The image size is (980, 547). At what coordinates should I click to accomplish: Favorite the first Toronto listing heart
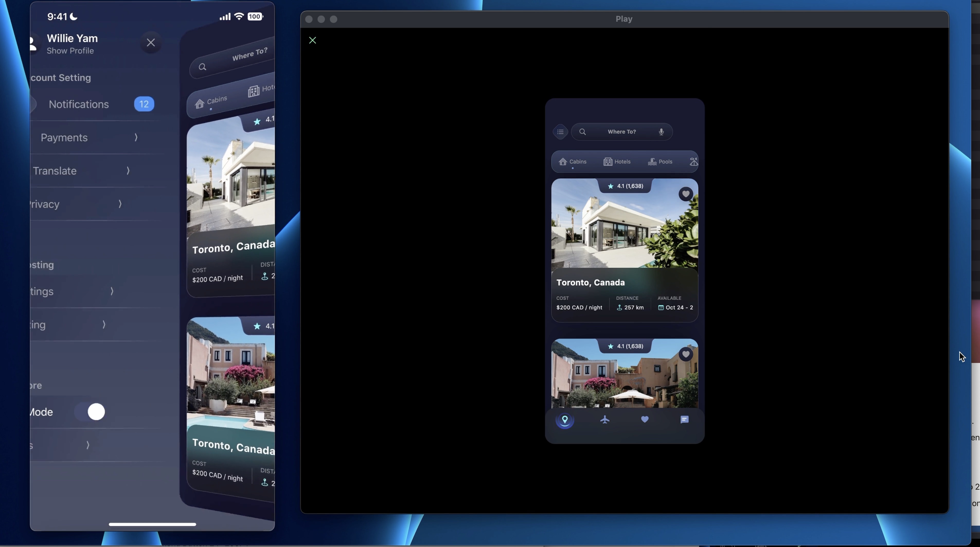(x=685, y=194)
